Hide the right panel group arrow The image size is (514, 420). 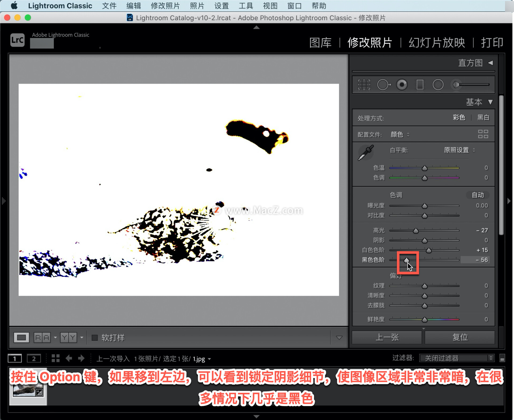(x=509, y=201)
